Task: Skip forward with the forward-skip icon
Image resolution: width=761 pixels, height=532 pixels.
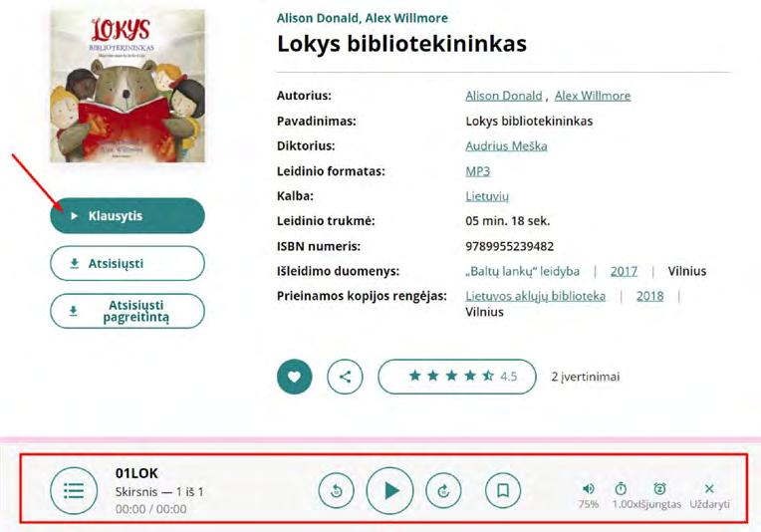Action: click(443, 491)
